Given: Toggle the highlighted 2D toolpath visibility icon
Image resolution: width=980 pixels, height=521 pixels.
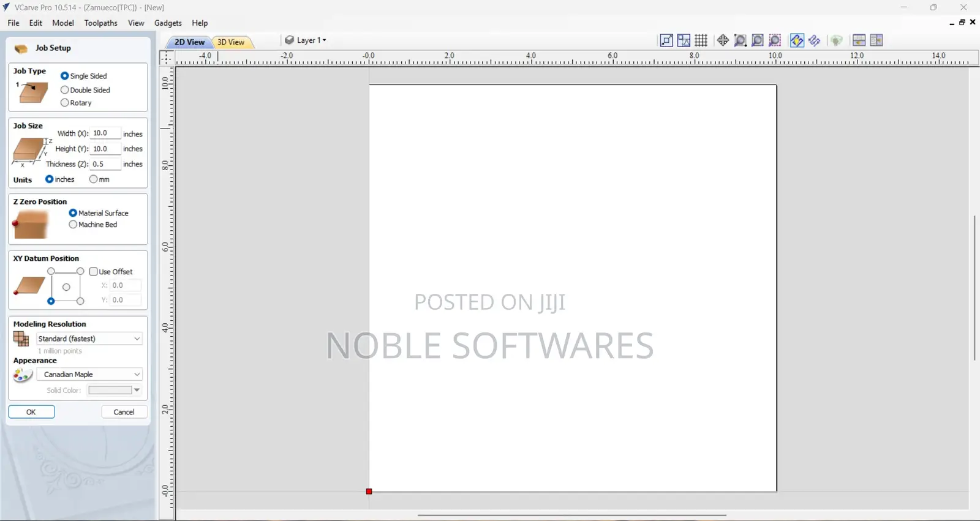Looking at the screenshot, I should (x=797, y=40).
